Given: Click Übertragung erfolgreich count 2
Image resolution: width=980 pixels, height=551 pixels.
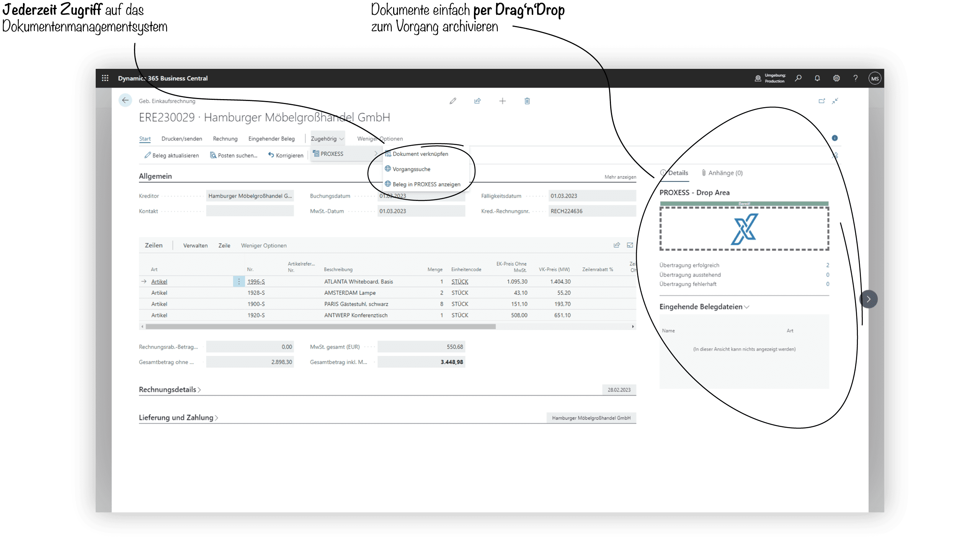Looking at the screenshot, I should click(827, 265).
